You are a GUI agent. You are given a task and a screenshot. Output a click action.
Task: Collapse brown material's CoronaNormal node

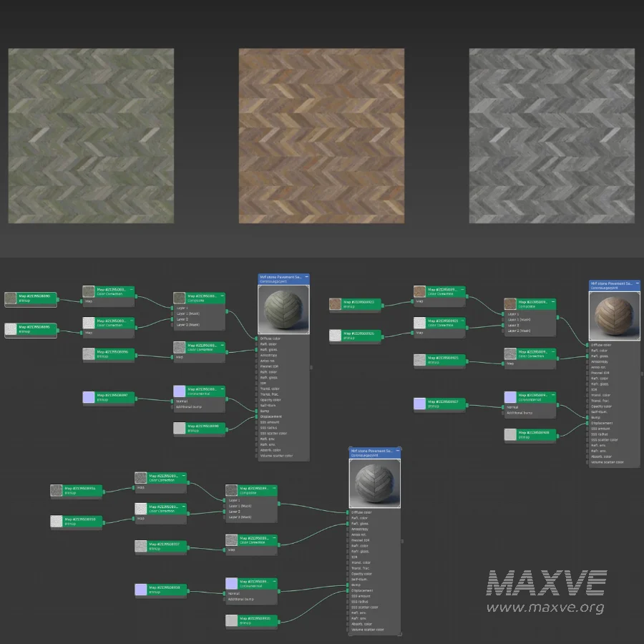coord(553,394)
